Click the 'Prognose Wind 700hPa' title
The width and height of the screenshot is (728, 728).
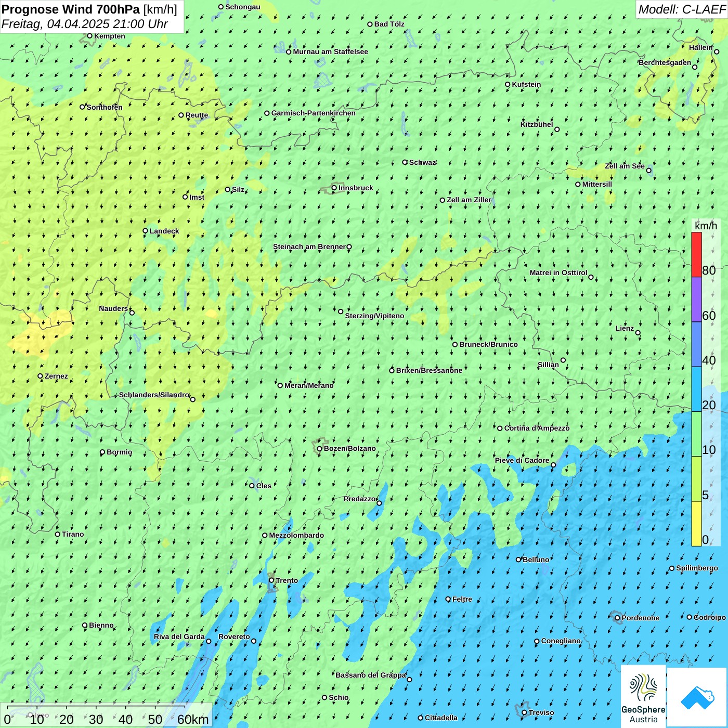71,9
